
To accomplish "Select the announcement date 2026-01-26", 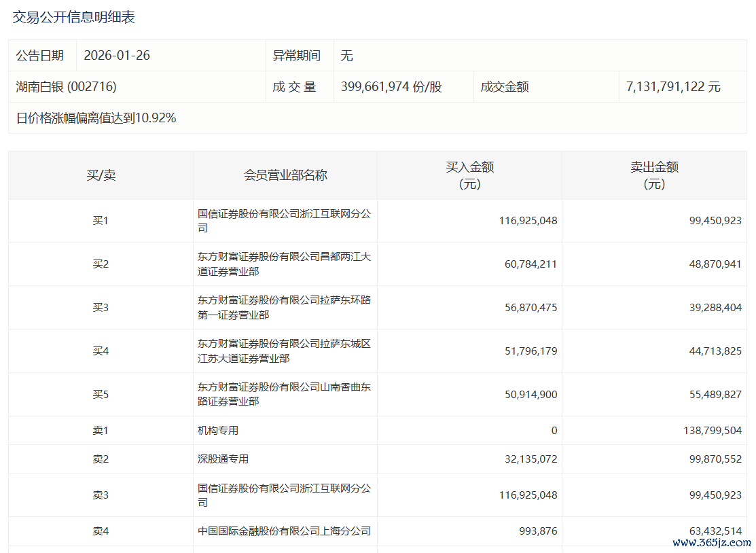I will [117, 56].
